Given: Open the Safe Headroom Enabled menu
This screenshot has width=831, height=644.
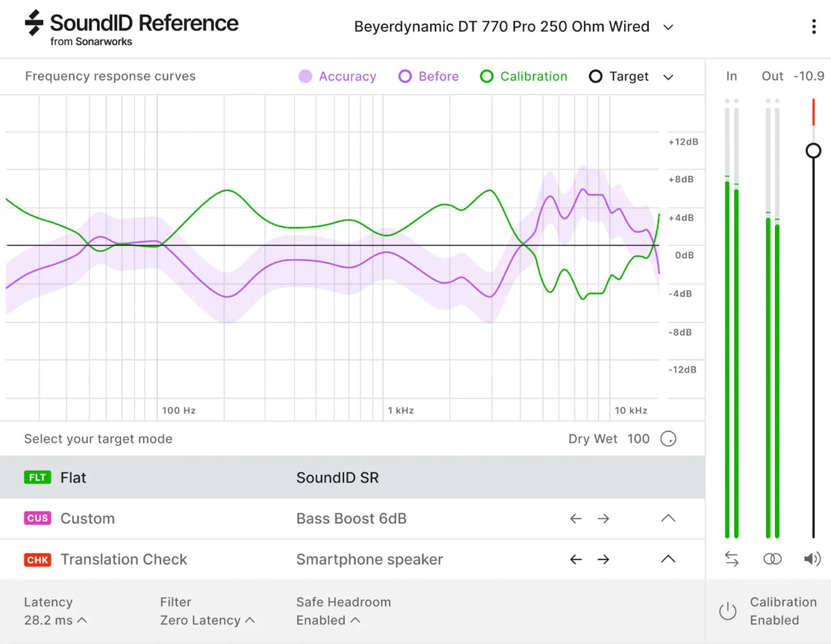Looking at the screenshot, I should pyautogui.click(x=343, y=611).
